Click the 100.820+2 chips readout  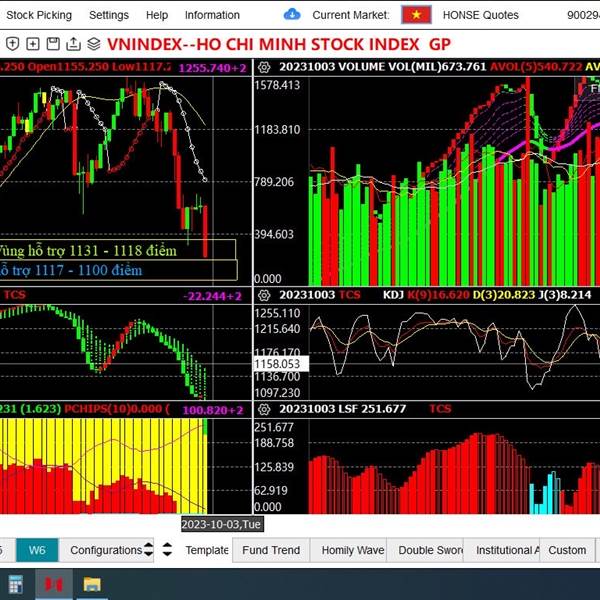coord(213,410)
